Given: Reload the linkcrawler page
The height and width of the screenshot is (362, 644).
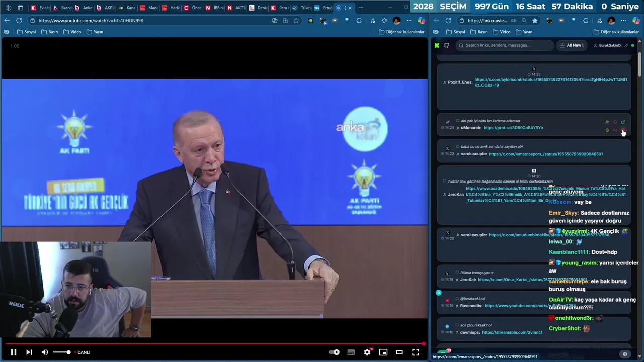Looking at the screenshot, I should [x=448, y=20].
